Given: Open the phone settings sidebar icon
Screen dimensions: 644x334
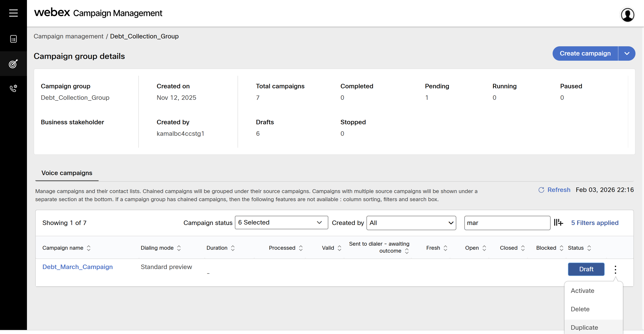Looking at the screenshot, I should click(x=13, y=88).
